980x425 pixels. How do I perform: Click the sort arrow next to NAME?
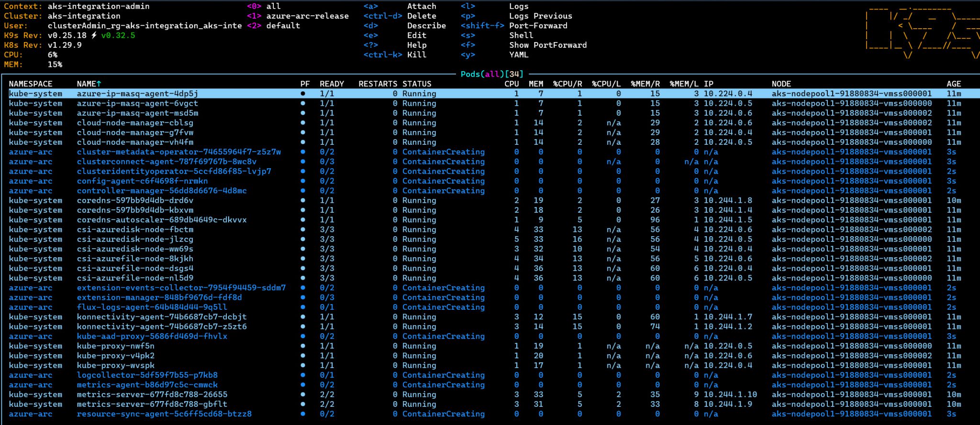pos(99,84)
